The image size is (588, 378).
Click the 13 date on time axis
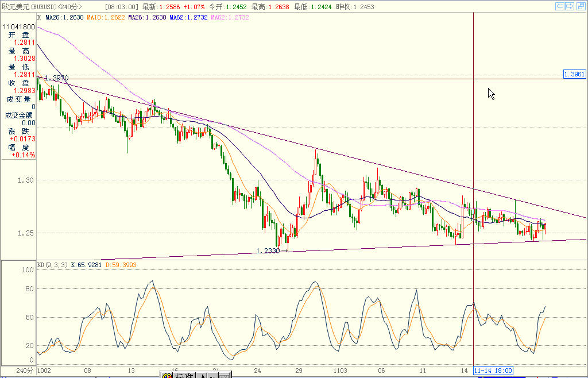point(131,371)
